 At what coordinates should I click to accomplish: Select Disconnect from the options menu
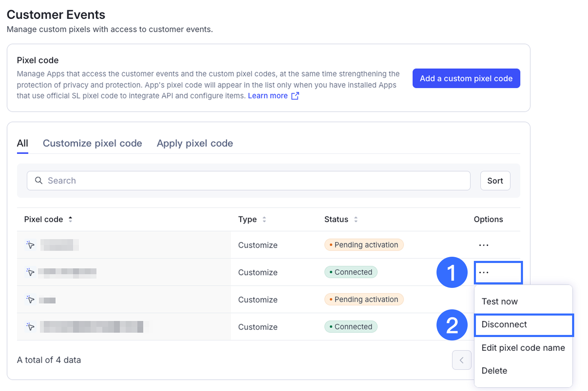504,325
